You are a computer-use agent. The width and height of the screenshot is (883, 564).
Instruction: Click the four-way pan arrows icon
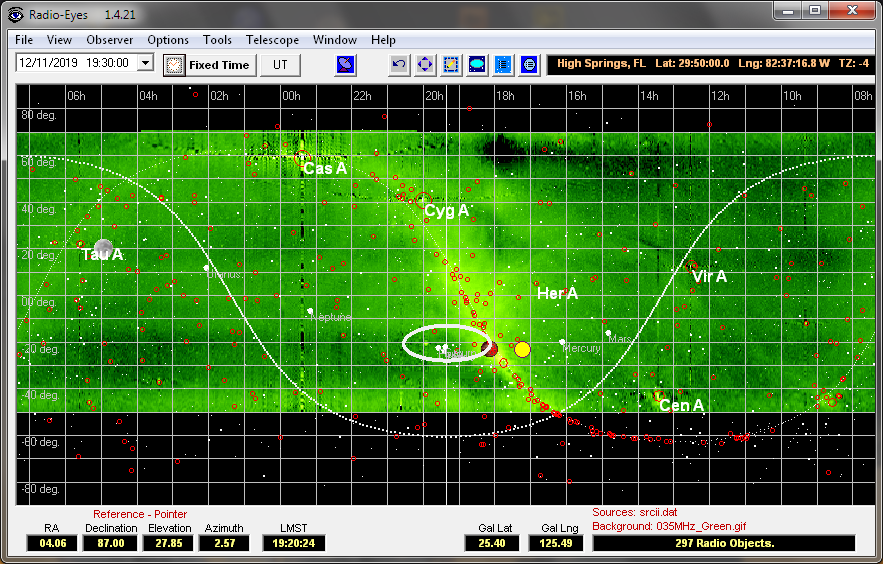(425, 64)
